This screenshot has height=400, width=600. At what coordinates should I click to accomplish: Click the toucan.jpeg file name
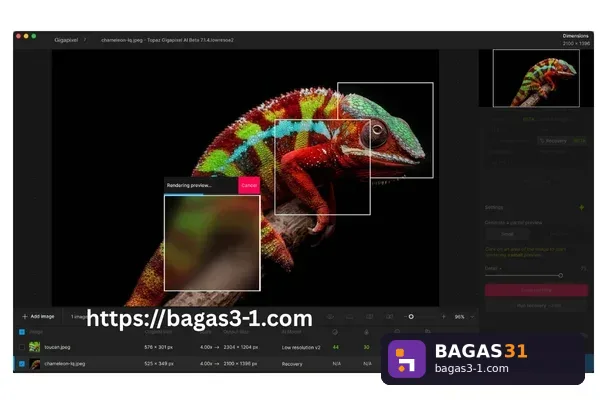coord(57,347)
